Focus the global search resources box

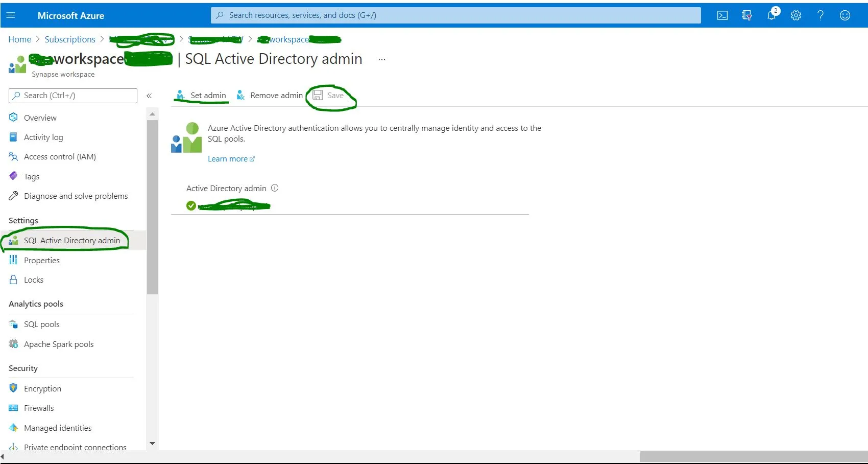point(456,15)
